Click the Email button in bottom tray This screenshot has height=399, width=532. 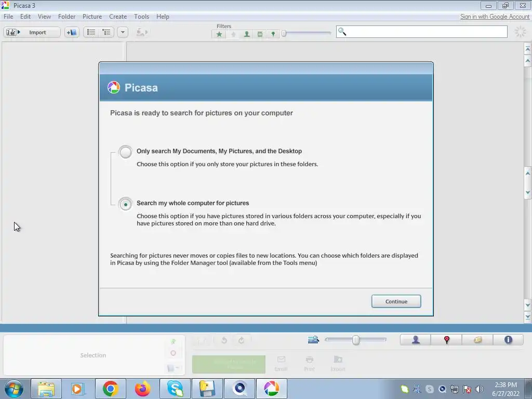(x=281, y=364)
